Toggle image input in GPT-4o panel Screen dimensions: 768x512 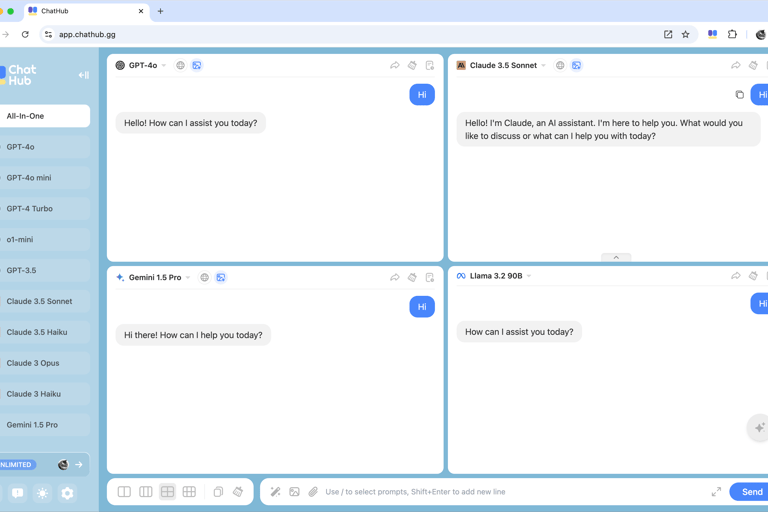(x=197, y=65)
